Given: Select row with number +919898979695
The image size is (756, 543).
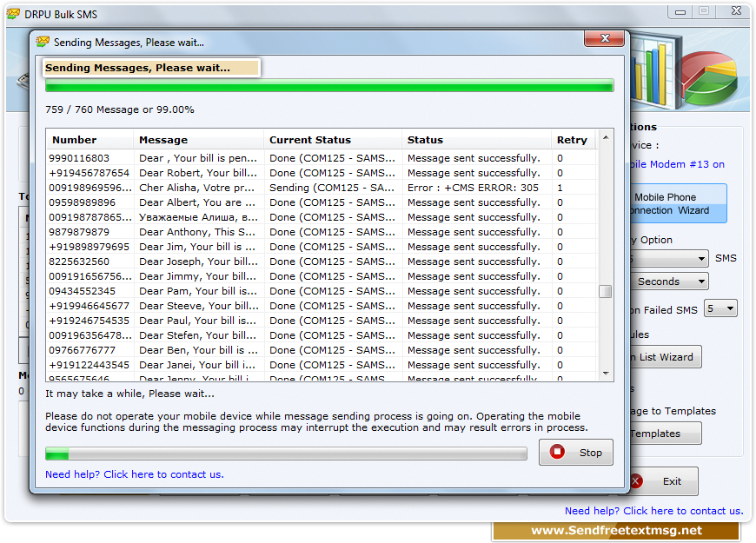Looking at the screenshot, I should coord(322,247).
